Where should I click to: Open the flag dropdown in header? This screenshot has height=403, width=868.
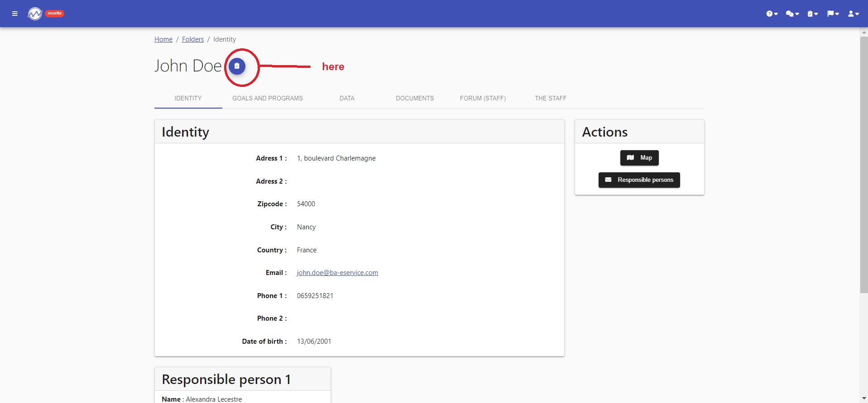pos(833,14)
